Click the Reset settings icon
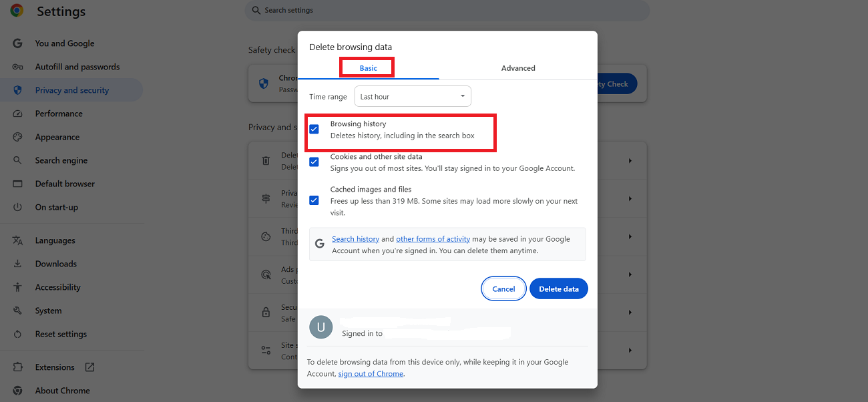868x402 pixels. (x=18, y=334)
